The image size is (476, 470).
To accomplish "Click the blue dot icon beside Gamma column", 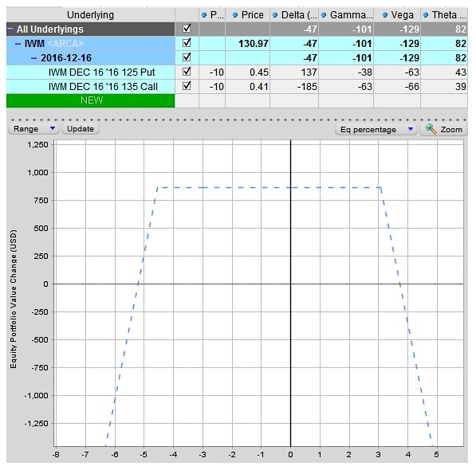I will pos(324,15).
